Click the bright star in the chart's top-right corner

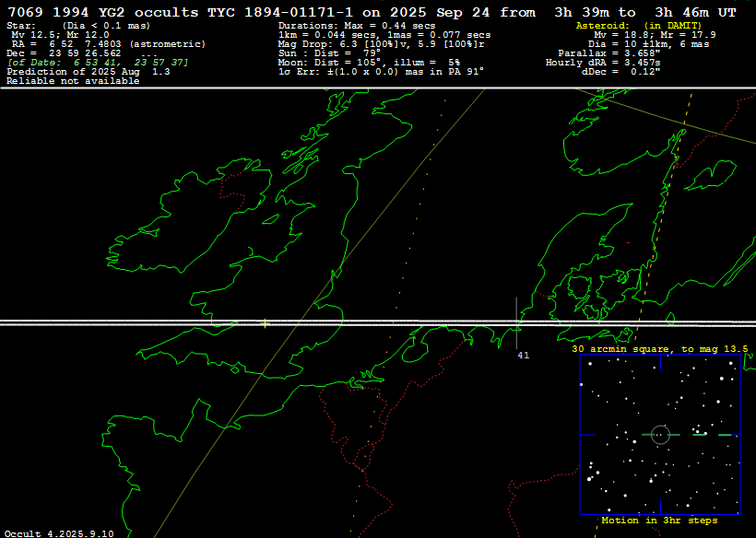732,363
